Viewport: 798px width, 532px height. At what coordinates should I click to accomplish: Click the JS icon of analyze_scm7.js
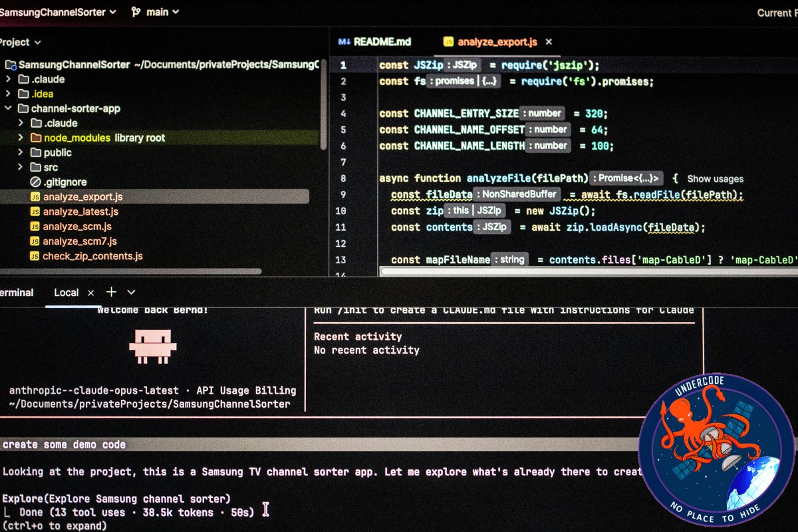click(x=35, y=241)
